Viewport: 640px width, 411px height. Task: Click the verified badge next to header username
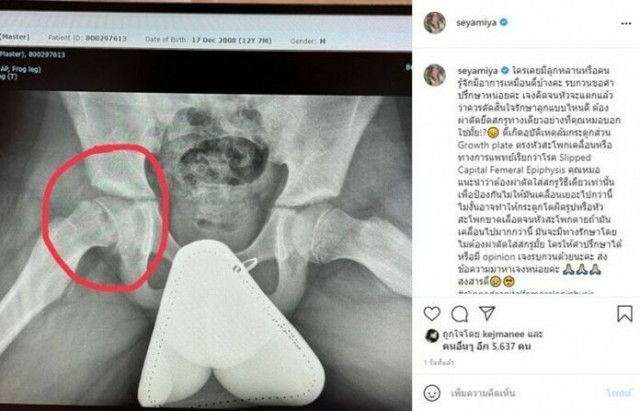point(504,22)
